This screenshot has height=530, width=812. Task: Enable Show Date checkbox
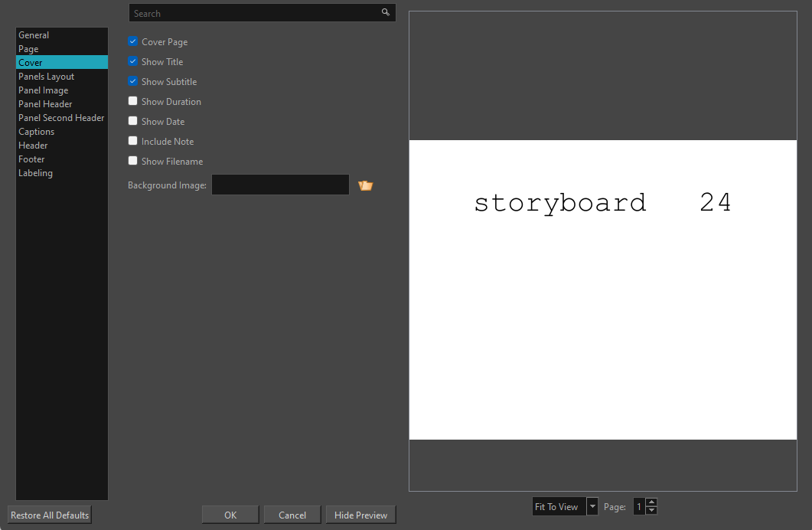coord(132,121)
